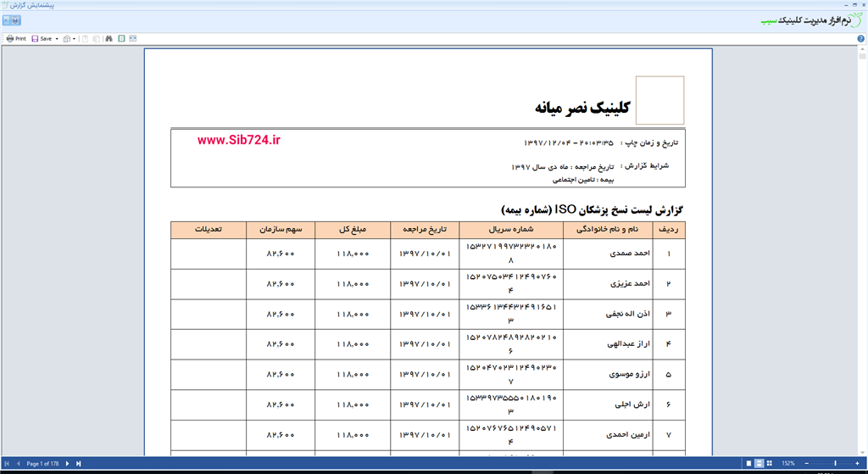Click the 'ردیف' column header
The height and width of the screenshot is (474, 868).
coord(669,230)
